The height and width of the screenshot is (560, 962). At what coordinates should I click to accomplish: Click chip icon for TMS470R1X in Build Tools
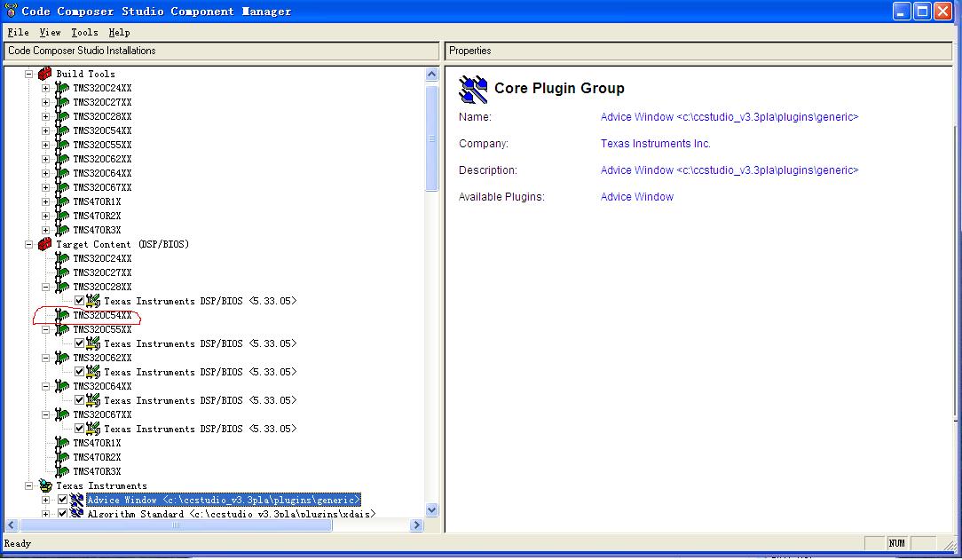(62, 201)
